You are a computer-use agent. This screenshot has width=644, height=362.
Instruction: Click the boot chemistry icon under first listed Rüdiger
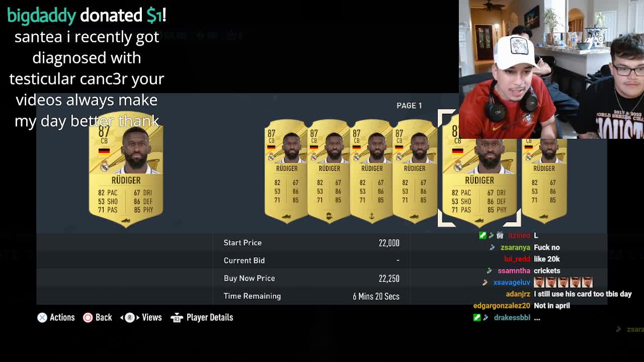[286, 216]
